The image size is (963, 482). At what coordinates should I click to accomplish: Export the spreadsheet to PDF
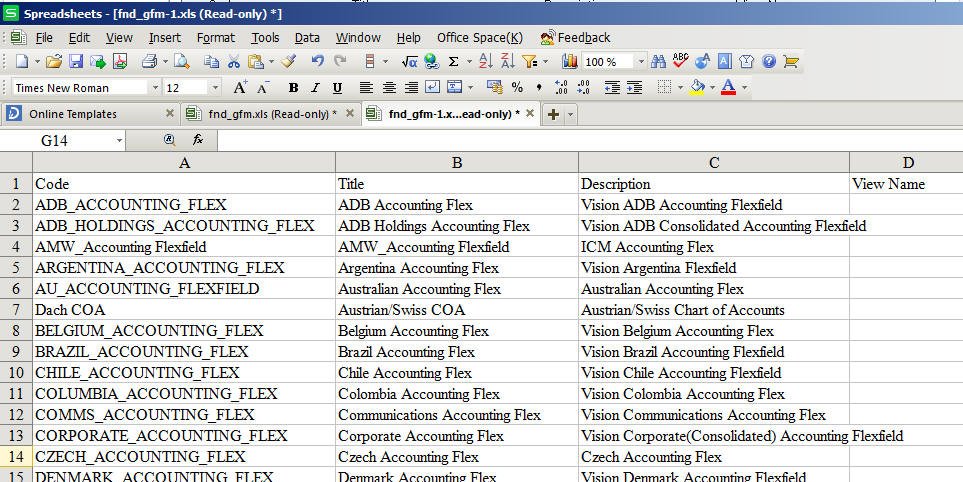(120, 61)
